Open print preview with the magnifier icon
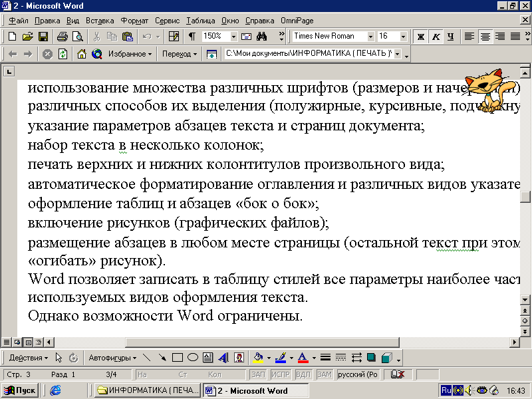 click(x=78, y=37)
